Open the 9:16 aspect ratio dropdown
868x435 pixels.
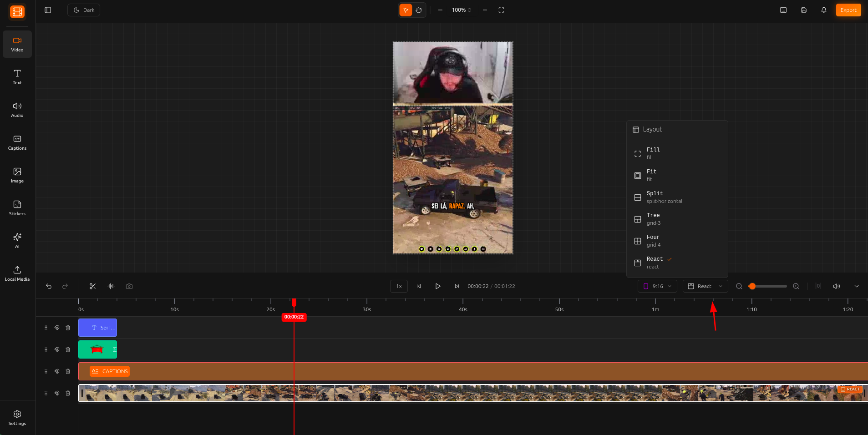pyautogui.click(x=657, y=286)
